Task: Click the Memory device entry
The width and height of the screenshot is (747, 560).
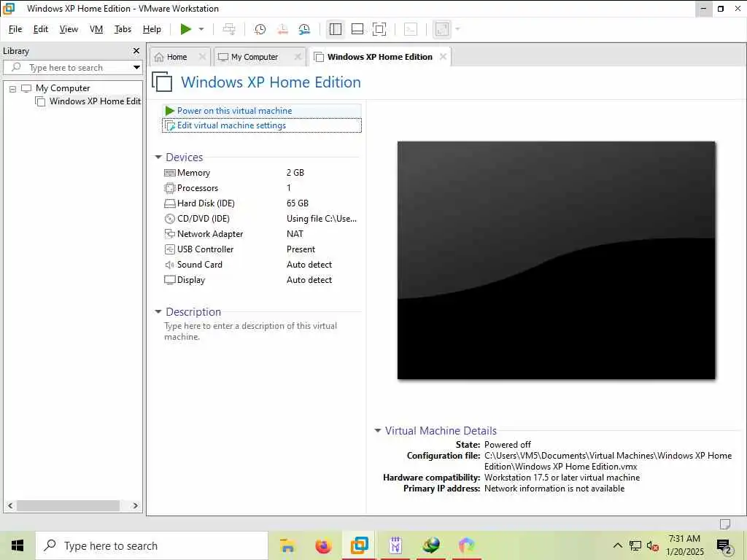Action: (x=193, y=173)
